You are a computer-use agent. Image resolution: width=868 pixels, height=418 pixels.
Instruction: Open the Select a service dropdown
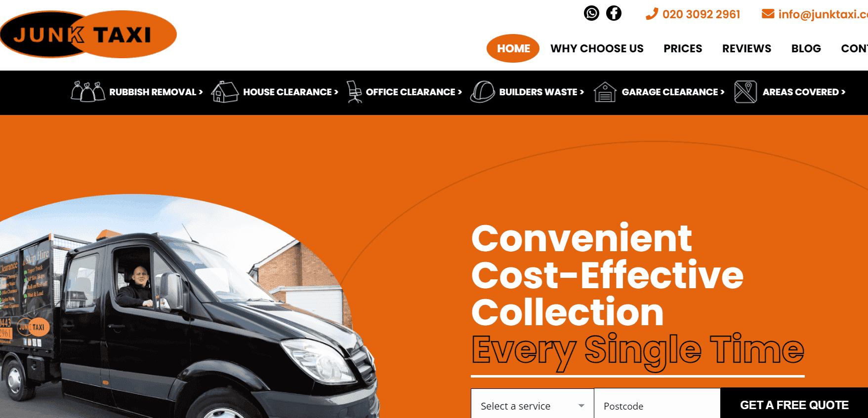tap(532, 406)
